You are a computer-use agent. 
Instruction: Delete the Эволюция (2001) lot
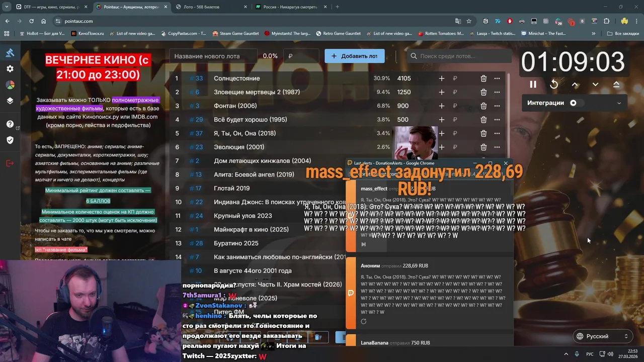(x=484, y=147)
